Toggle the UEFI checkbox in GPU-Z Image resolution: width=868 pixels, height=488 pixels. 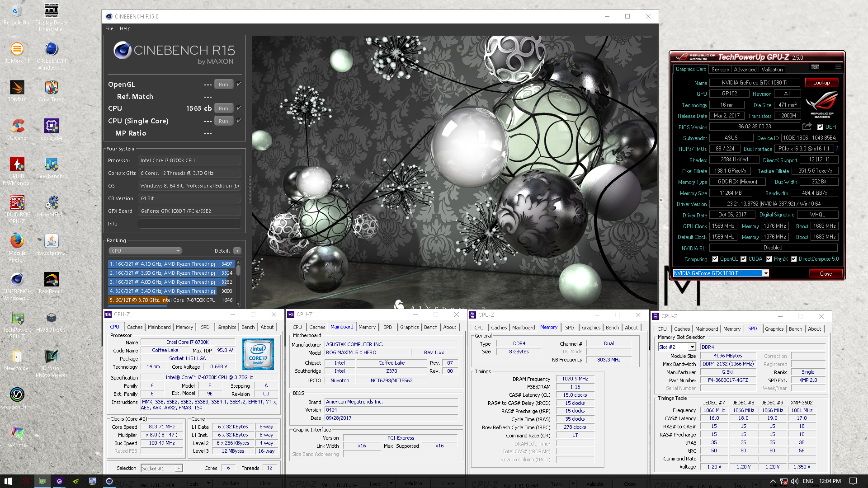coord(820,127)
